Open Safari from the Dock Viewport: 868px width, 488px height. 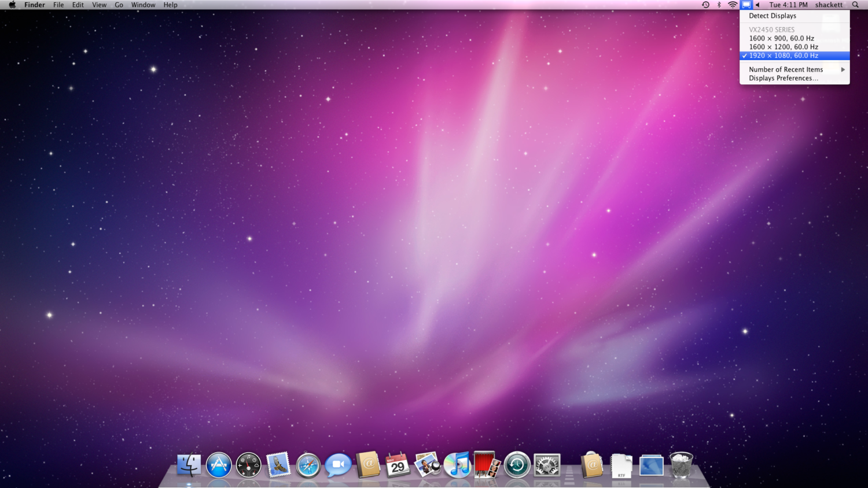(308, 464)
